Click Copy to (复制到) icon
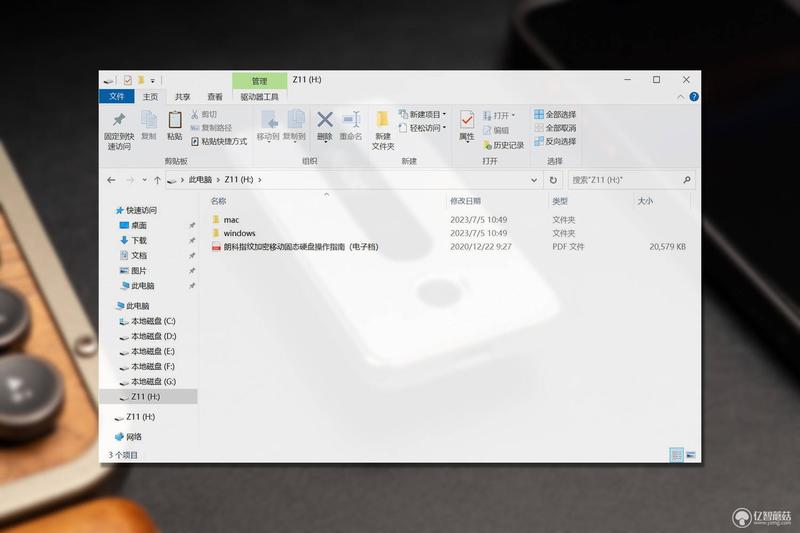The width and height of the screenshot is (800, 533). (295, 120)
